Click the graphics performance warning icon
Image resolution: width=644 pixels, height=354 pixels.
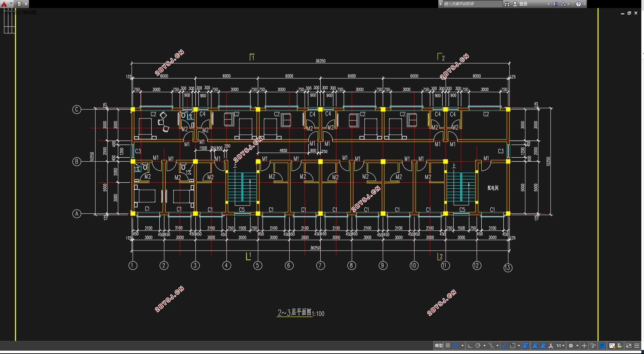(x=612, y=346)
